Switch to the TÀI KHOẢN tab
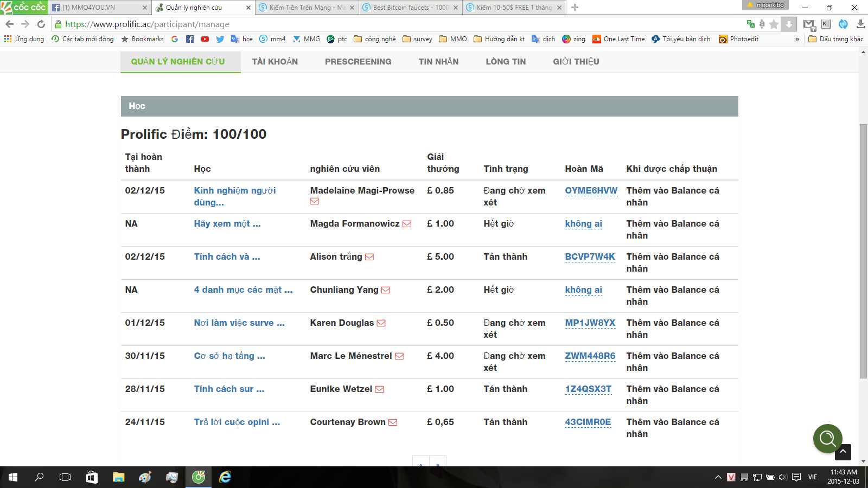The width and height of the screenshot is (868, 488). point(275,62)
